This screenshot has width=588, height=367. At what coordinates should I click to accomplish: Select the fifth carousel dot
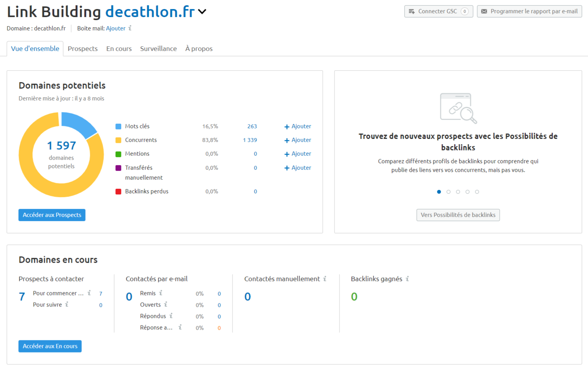(x=477, y=192)
